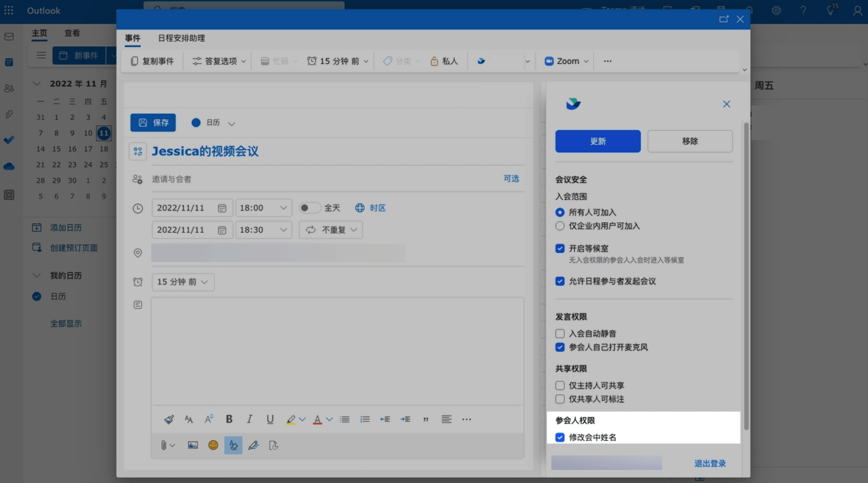Click the paragraph alignment icon
Viewport: 868px width, 483px height.
pyautogui.click(x=447, y=419)
